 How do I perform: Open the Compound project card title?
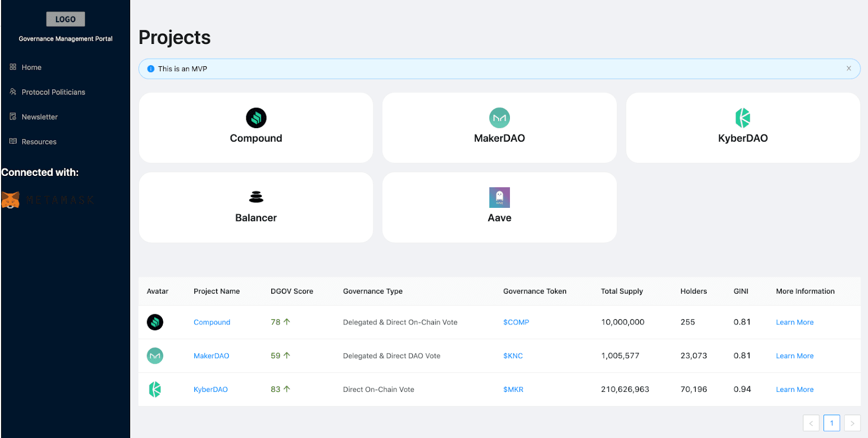tap(256, 138)
